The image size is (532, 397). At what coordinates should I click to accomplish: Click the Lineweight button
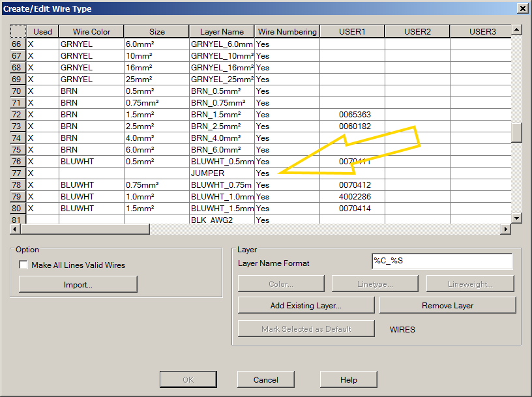point(470,283)
